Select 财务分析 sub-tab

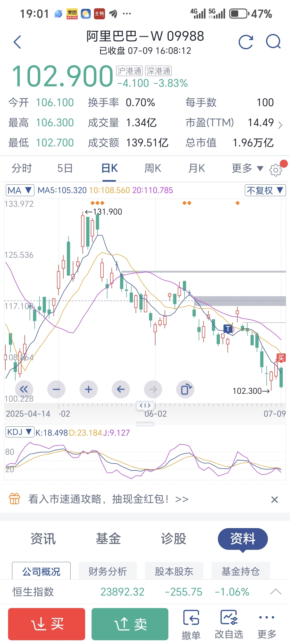[x=108, y=571]
